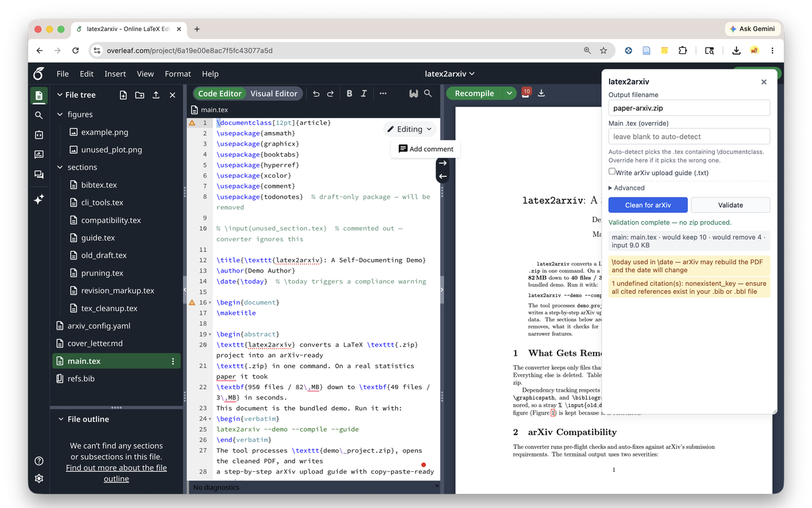The image size is (812, 508).
Task: Apply italic formatting
Action: coord(363,93)
